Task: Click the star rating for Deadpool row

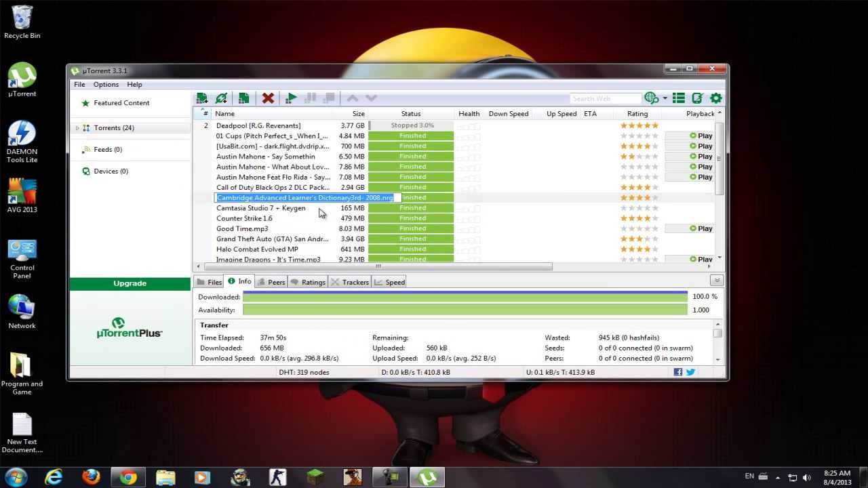Action: pos(639,125)
